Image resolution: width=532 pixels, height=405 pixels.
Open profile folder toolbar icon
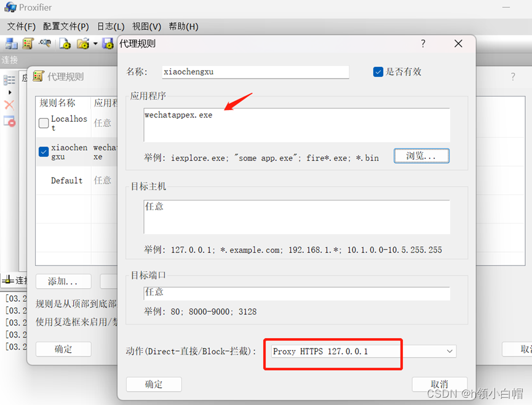(x=83, y=44)
